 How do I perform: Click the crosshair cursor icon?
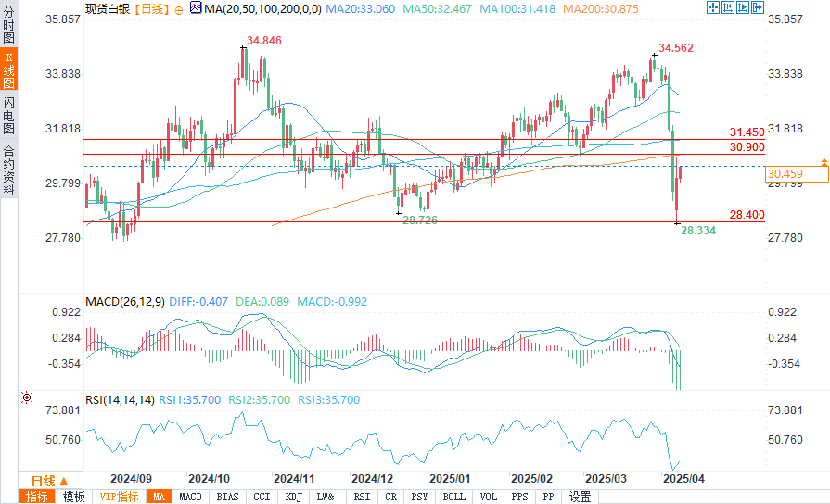[x=713, y=7]
